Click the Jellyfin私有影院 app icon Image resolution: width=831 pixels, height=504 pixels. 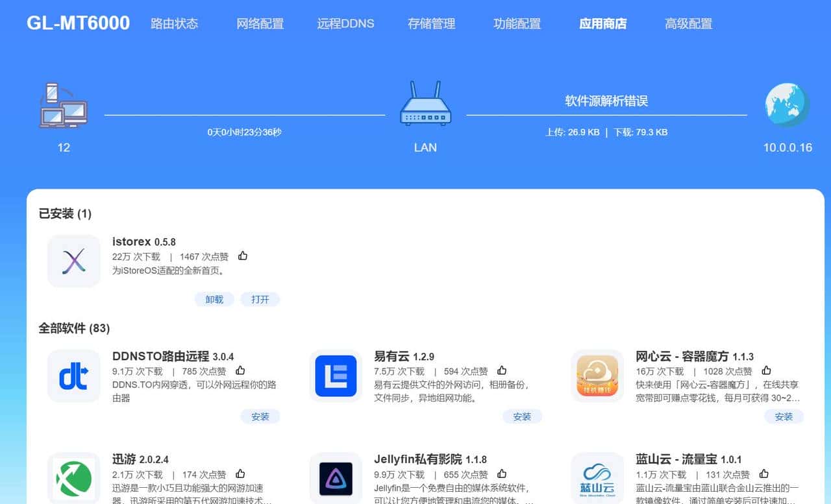(336, 479)
